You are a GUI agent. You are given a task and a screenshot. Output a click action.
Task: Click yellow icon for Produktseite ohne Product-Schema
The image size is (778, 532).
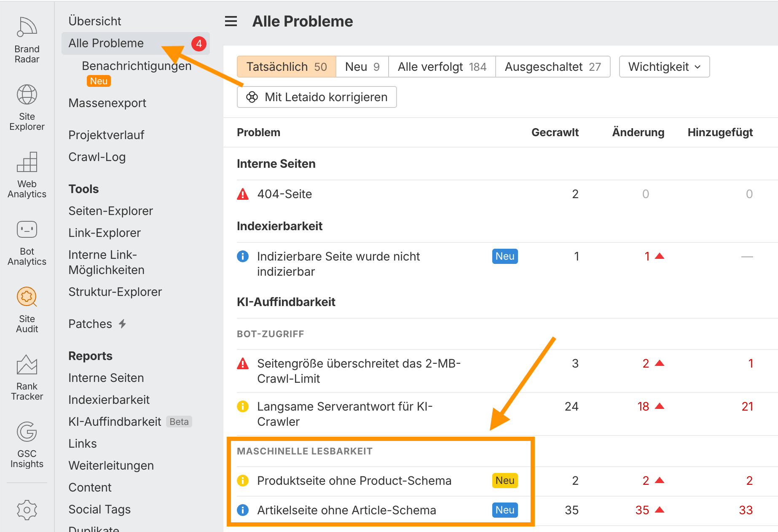243,481
